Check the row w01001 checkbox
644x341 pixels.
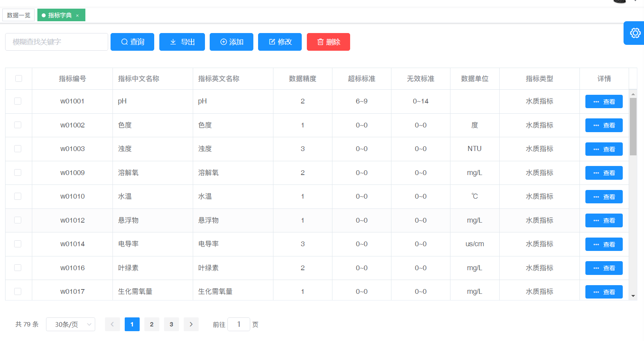[x=18, y=101]
